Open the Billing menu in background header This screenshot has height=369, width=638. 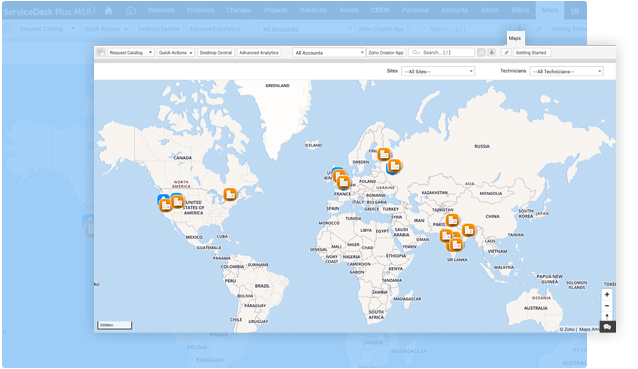pyautogui.click(x=520, y=10)
